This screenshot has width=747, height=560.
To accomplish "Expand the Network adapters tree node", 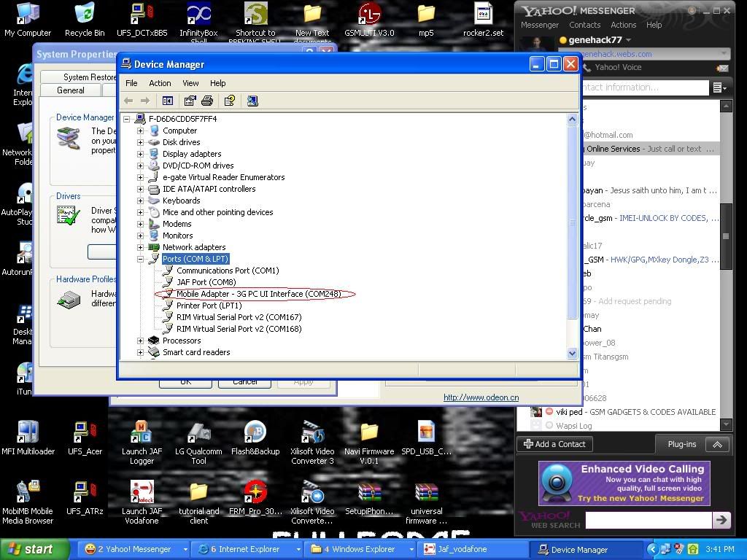I will (141, 247).
